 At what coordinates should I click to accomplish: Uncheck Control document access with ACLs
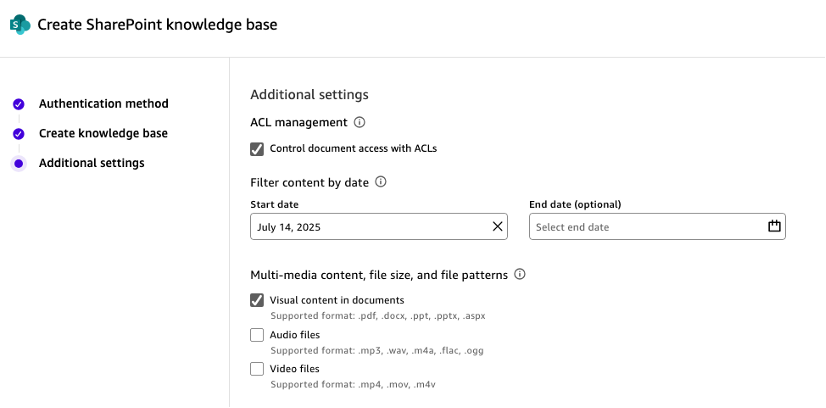(257, 149)
